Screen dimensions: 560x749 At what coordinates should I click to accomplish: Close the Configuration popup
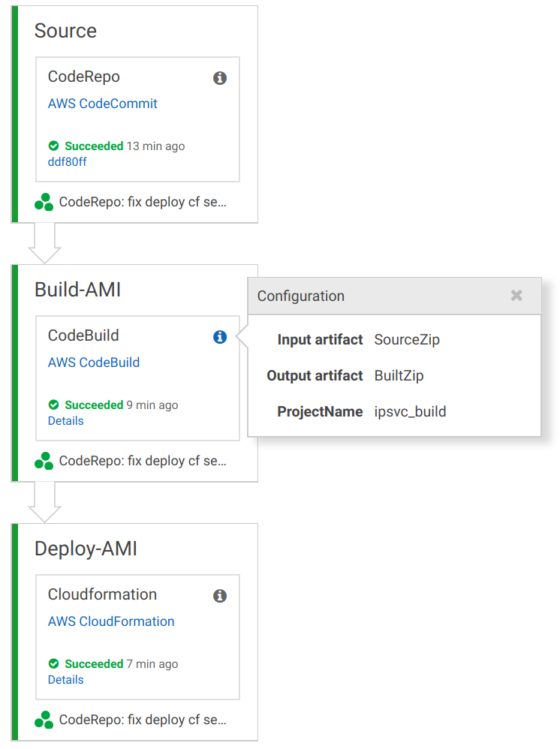(516, 295)
